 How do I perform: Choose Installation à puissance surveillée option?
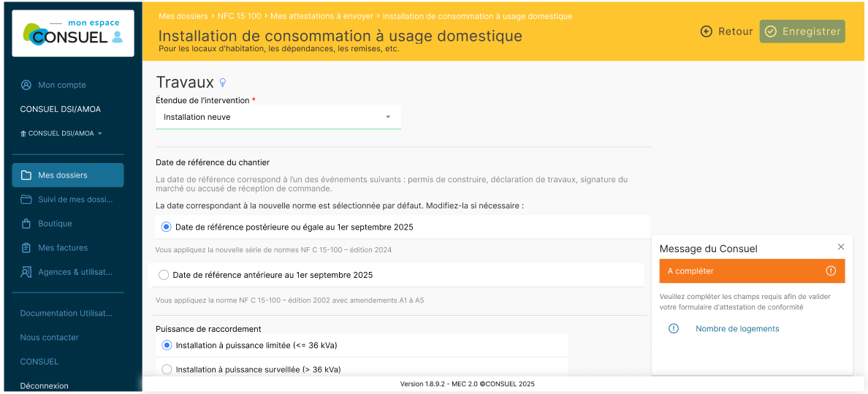point(167,370)
